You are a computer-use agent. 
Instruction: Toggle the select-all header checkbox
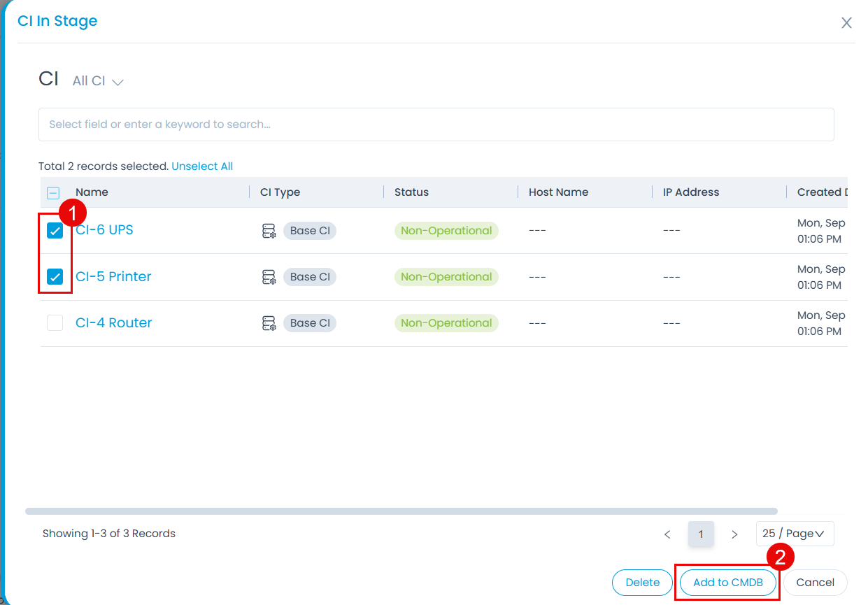tap(53, 193)
